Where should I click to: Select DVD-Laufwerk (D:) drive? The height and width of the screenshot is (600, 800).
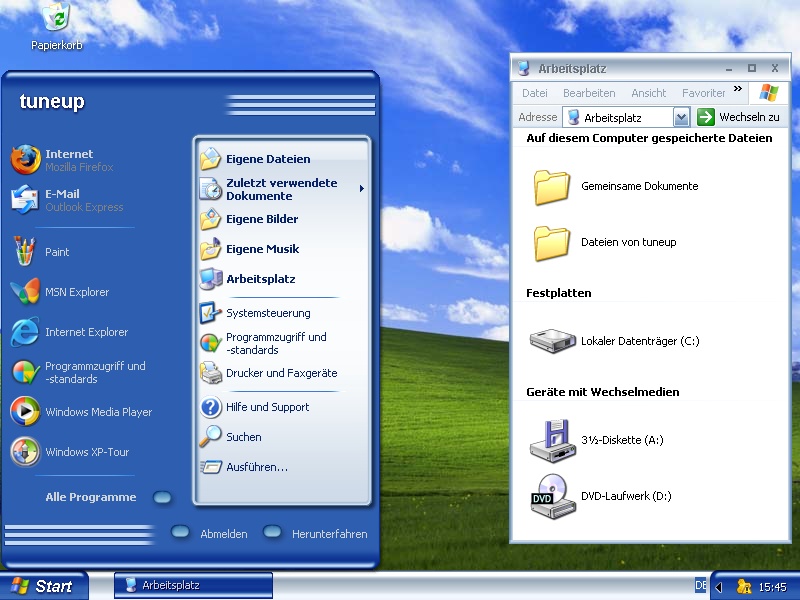coord(601,496)
